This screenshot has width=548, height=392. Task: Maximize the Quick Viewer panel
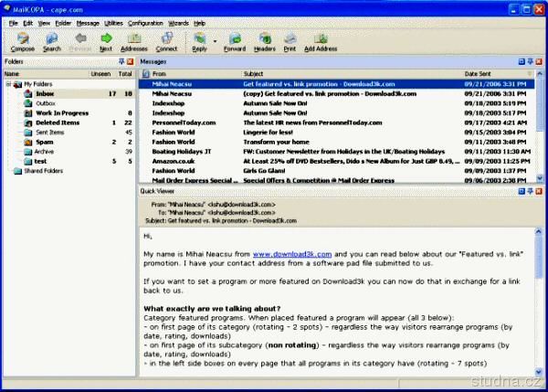click(522, 191)
